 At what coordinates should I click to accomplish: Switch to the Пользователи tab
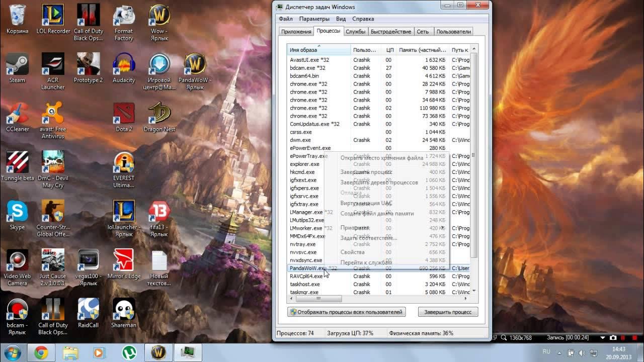[x=453, y=32]
